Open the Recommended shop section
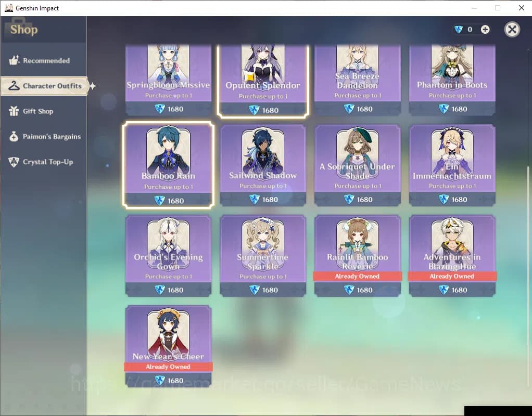The image size is (532, 416). 43,61
